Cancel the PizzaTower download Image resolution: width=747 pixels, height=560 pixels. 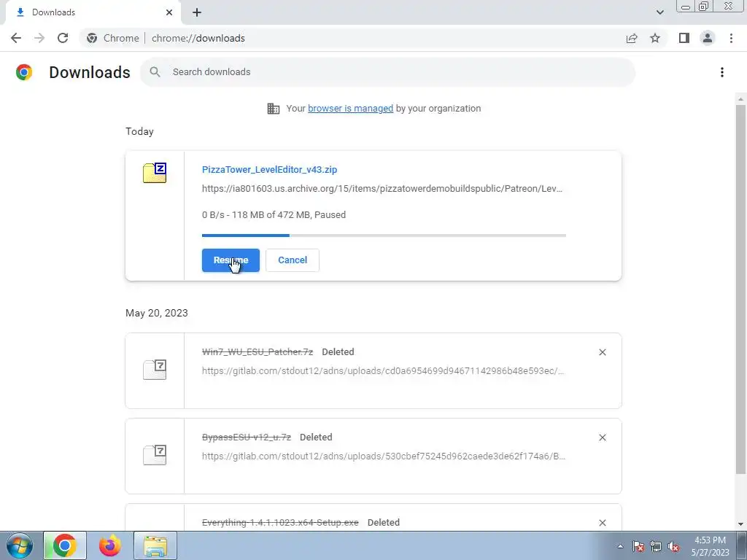(x=293, y=260)
